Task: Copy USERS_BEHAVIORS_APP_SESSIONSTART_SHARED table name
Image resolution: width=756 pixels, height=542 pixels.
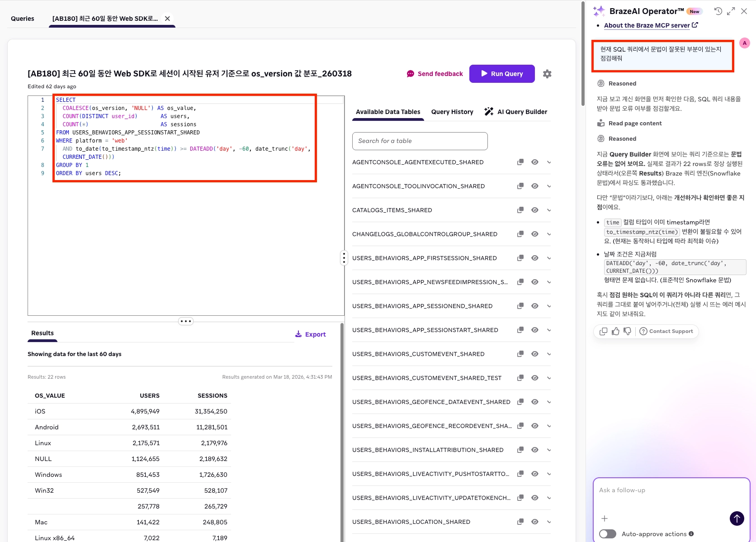Action: coord(520,330)
